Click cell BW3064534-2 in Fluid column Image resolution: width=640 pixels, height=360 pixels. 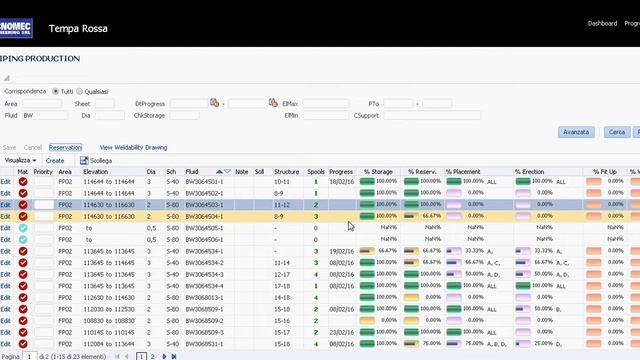[204, 263]
